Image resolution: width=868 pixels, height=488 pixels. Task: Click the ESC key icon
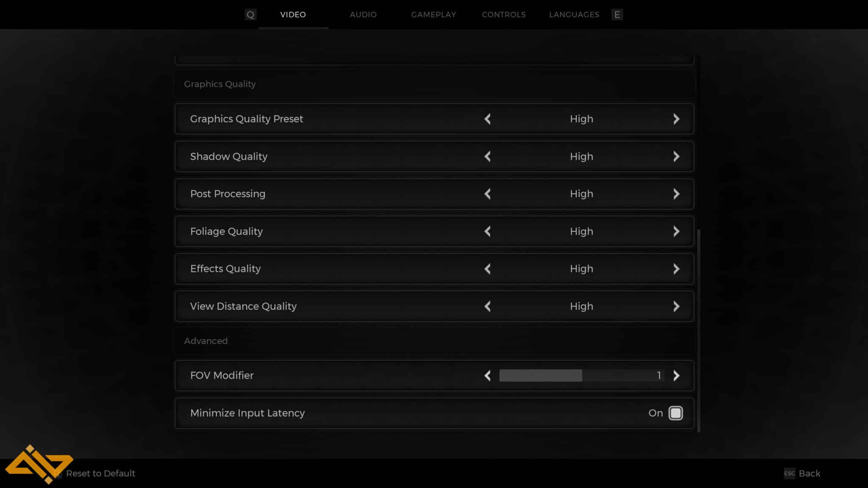click(790, 473)
